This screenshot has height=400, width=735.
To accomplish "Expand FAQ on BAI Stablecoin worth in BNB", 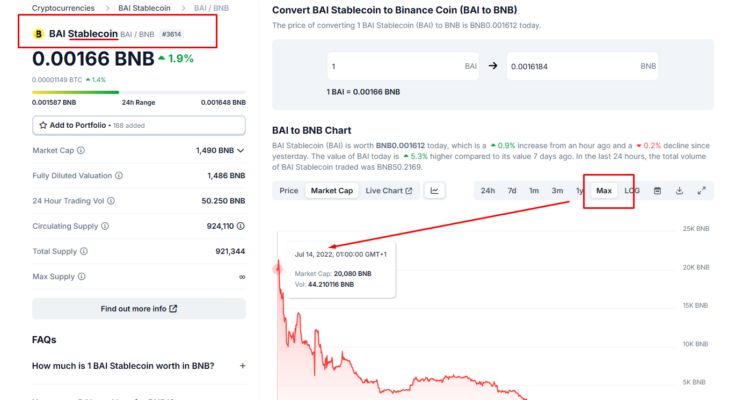I will (x=242, y=366).
